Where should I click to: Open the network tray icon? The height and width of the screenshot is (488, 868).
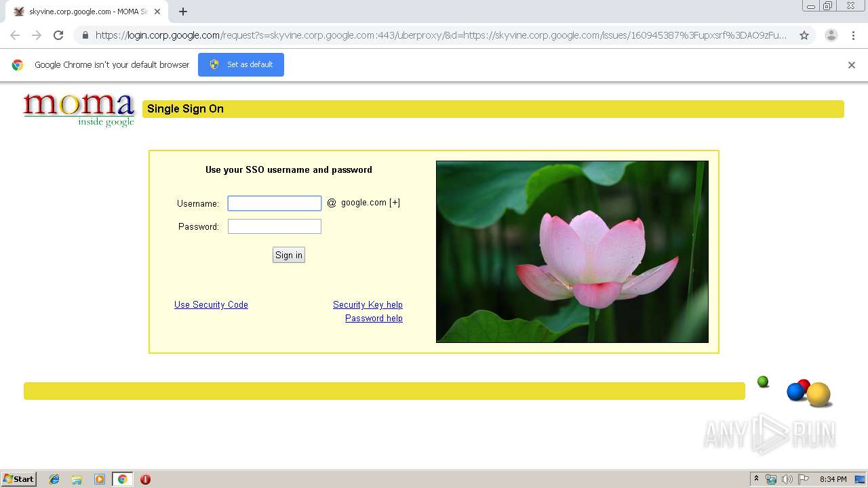(x=771, y=479)
